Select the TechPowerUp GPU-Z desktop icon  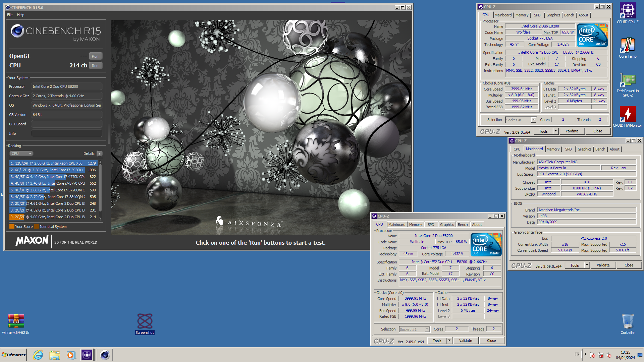(628, 85)
